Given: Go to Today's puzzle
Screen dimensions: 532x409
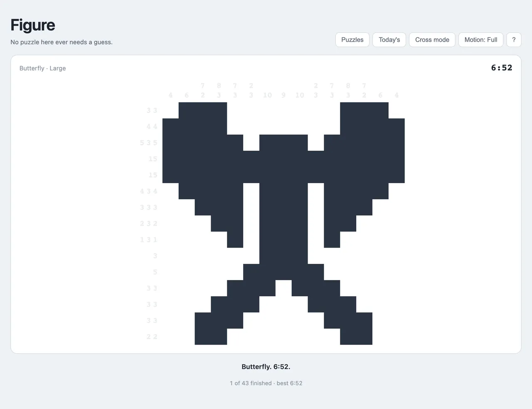Looking at the screenshot, I should tap(389, 40).
